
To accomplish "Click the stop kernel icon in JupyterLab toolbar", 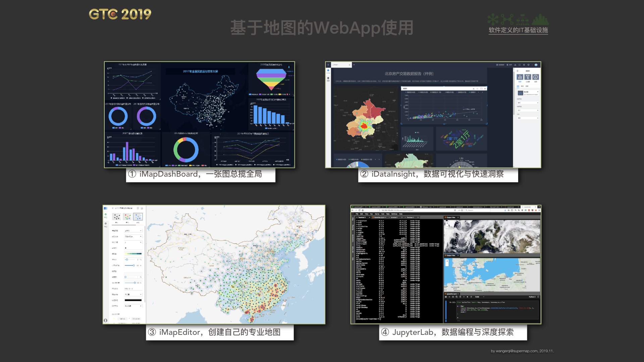I will [x=467, y=297].
